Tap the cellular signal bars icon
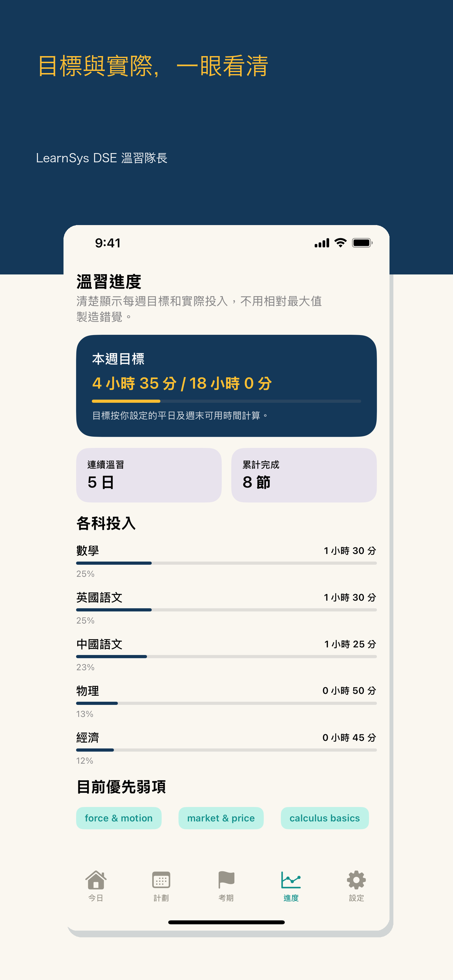Image resolution: width=453 pixels, height=980 pixels. [x=322, y=243]
